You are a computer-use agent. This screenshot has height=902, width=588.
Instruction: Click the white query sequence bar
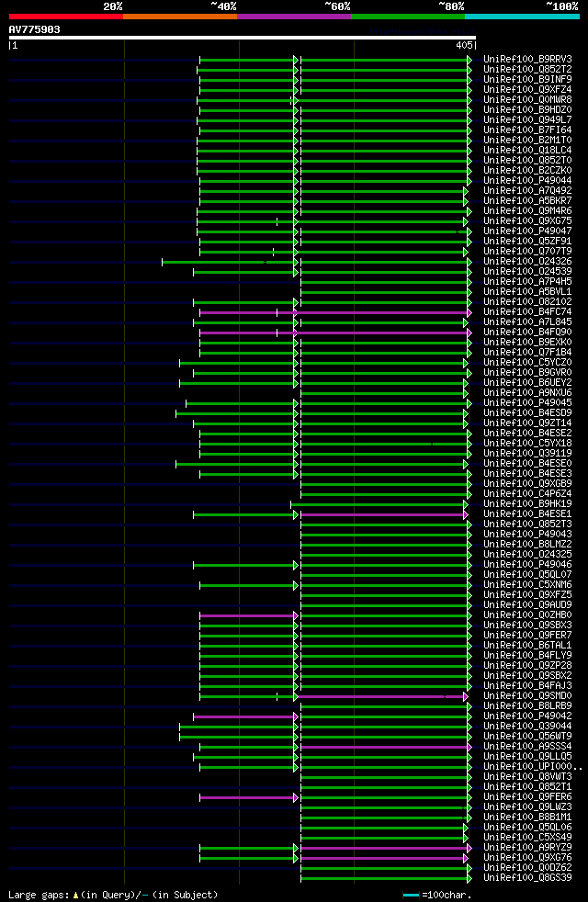click(x=243, y=38)
